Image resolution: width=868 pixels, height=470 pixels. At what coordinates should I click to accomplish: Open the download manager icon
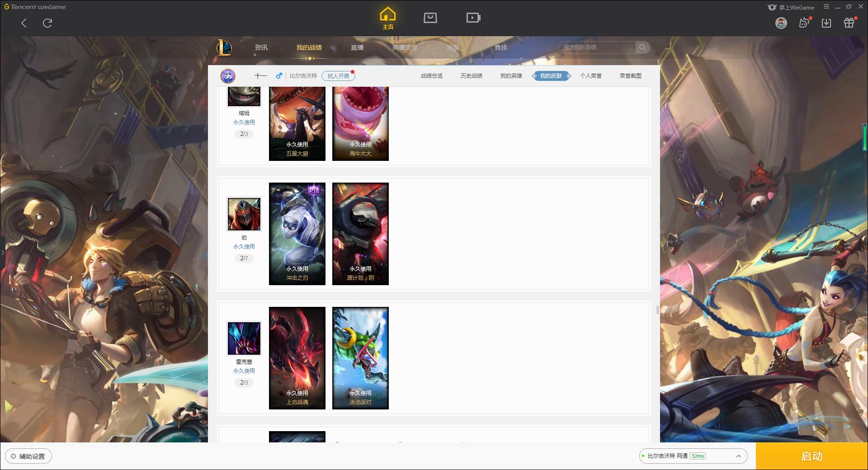tap(826, 23)
